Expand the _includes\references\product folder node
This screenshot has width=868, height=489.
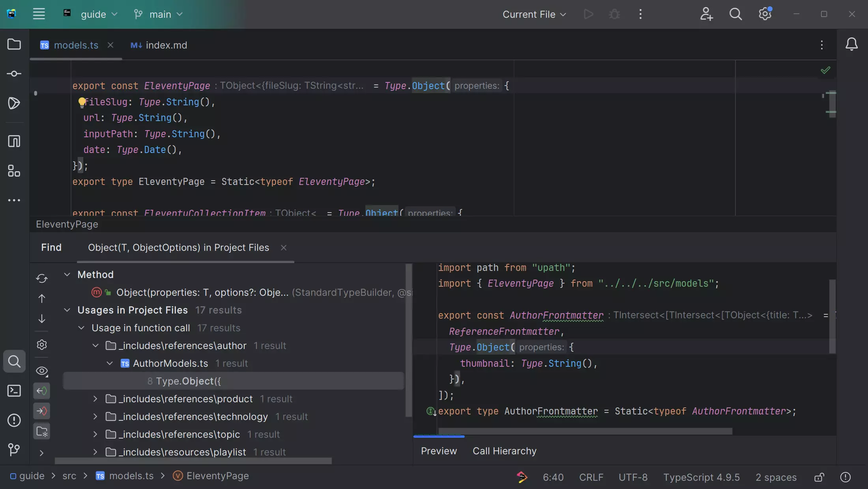click(95, 399)
